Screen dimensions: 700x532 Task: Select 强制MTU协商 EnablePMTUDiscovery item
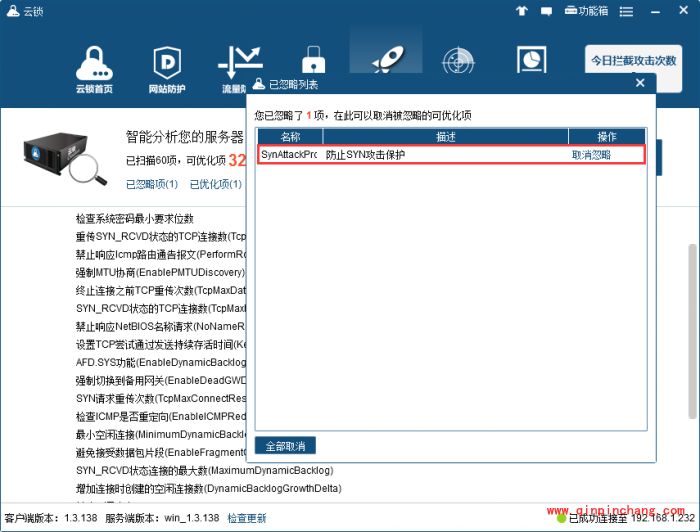tap(160, 272)
